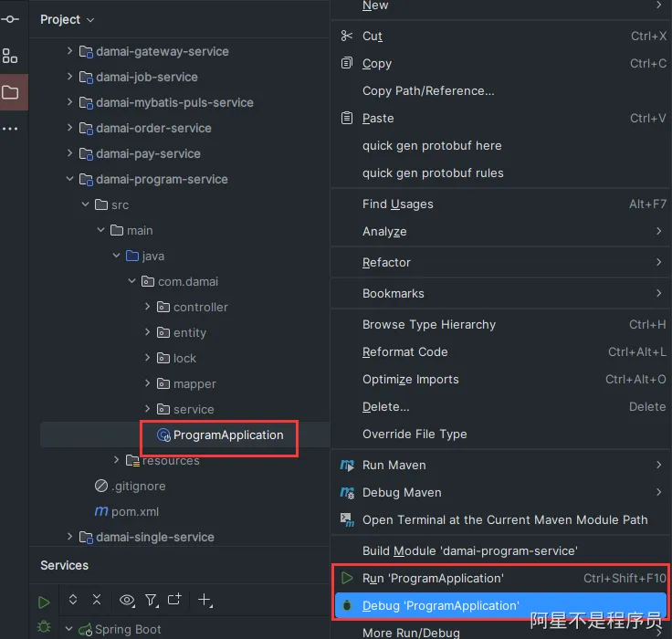Expand the damai-order-service module
The width and height of the screenshot is (672, 639).
pyautogui.click(x=70, y=129)
